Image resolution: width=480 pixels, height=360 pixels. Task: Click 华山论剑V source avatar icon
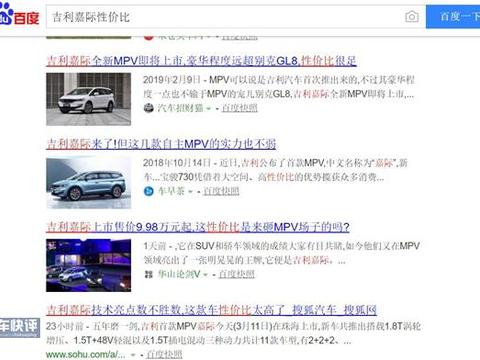pos(148,274)
